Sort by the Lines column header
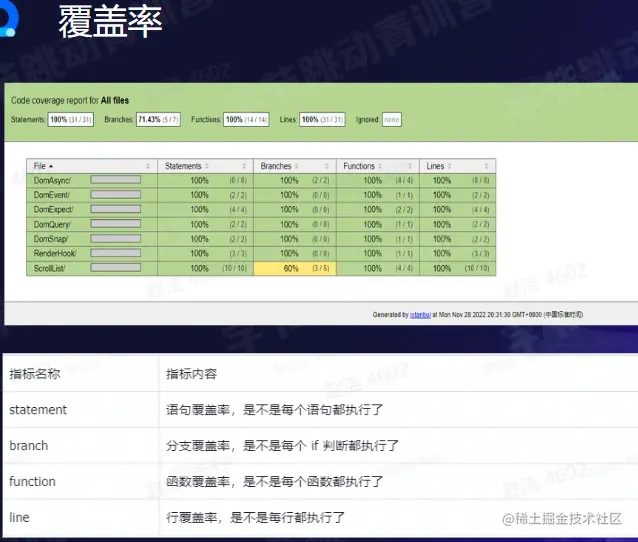The image size is (638, 542). [457, 166]
